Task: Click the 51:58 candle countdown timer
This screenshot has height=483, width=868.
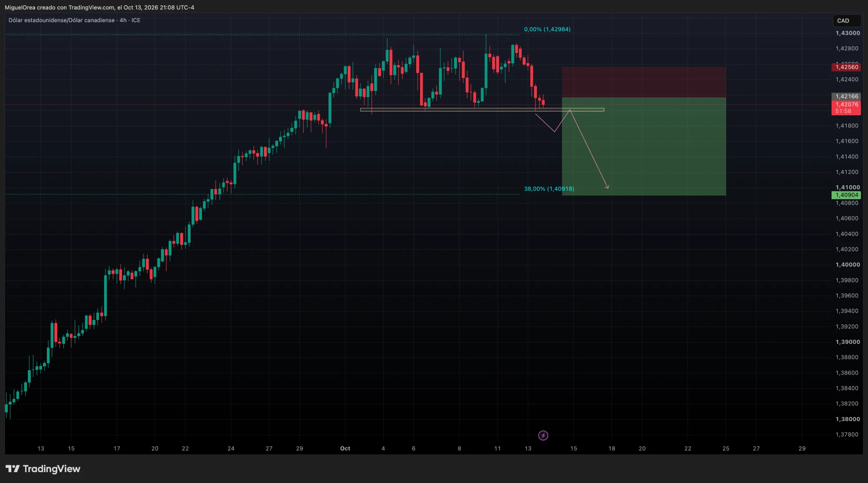Action: (x=843, y=111)
